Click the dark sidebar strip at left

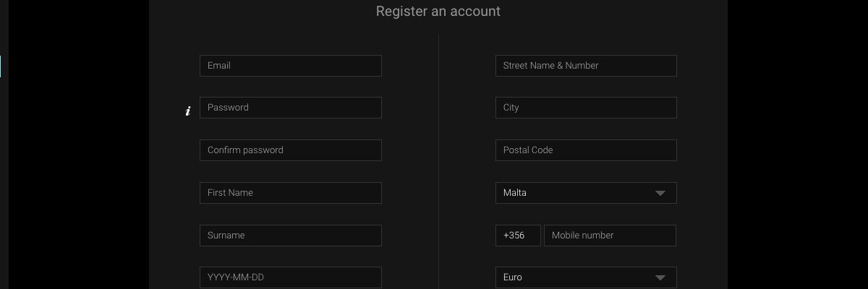4,144
